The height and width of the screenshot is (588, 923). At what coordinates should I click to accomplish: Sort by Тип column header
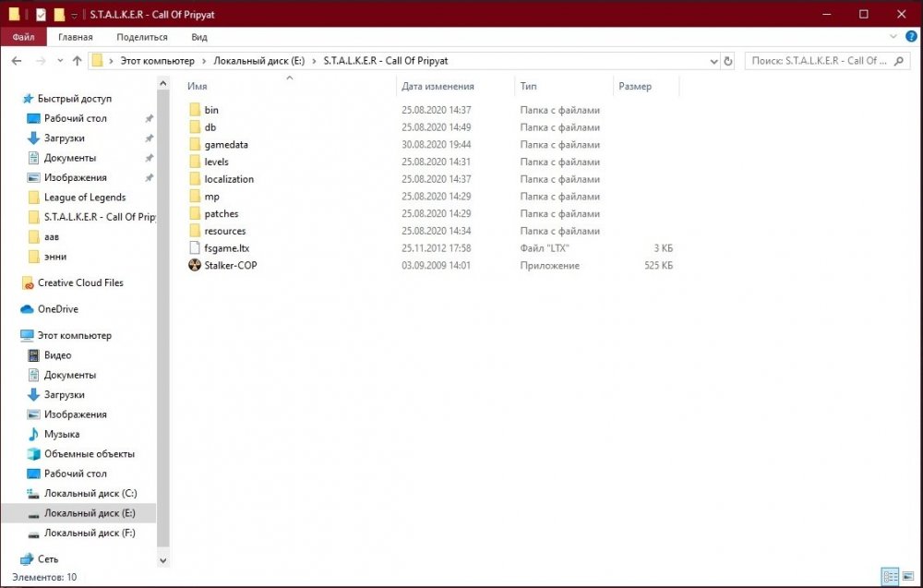click(x=528, y=86)
